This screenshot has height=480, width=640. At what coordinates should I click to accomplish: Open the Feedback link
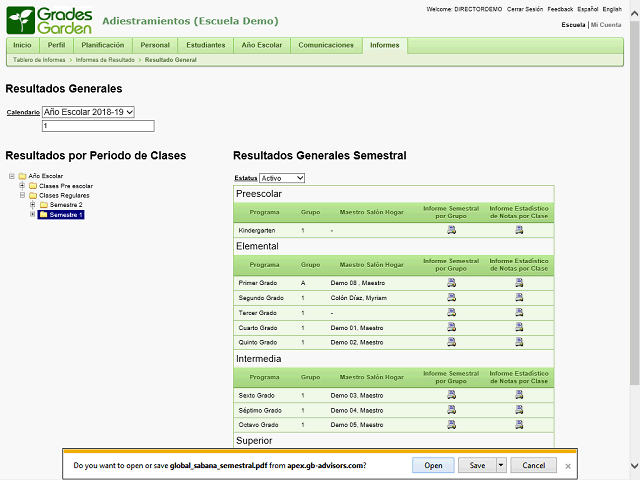tap(560, 9)
